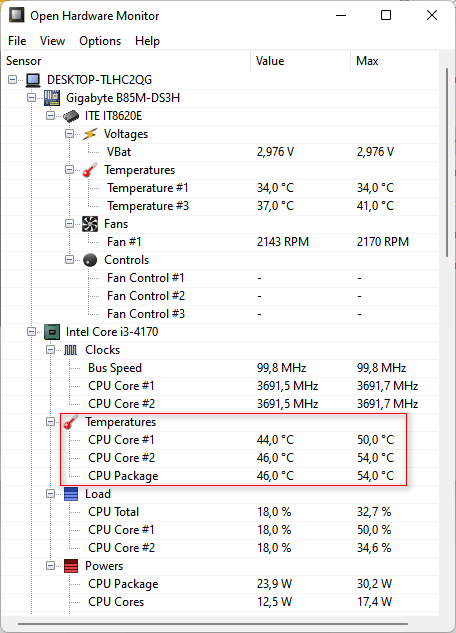Click the blue Load bars icon
This screenshot has width=456, height=633.
[71, 494]
